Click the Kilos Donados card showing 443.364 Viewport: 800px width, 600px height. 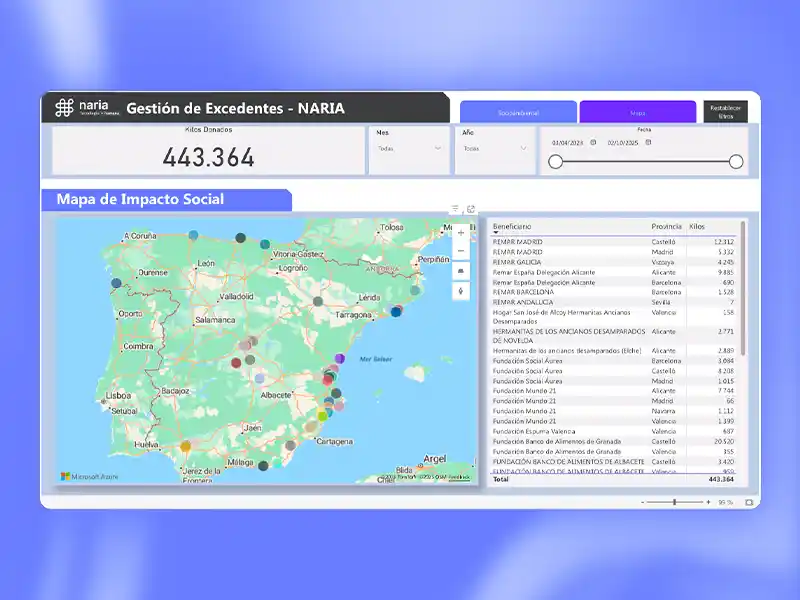pos(208,151)
